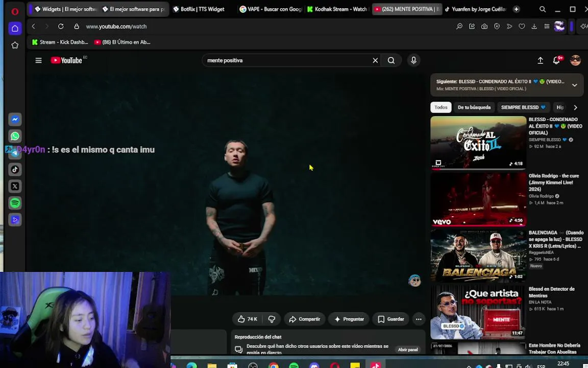
Task: Open the YouTube account avatar menu
Action: [x=575, y=60]
